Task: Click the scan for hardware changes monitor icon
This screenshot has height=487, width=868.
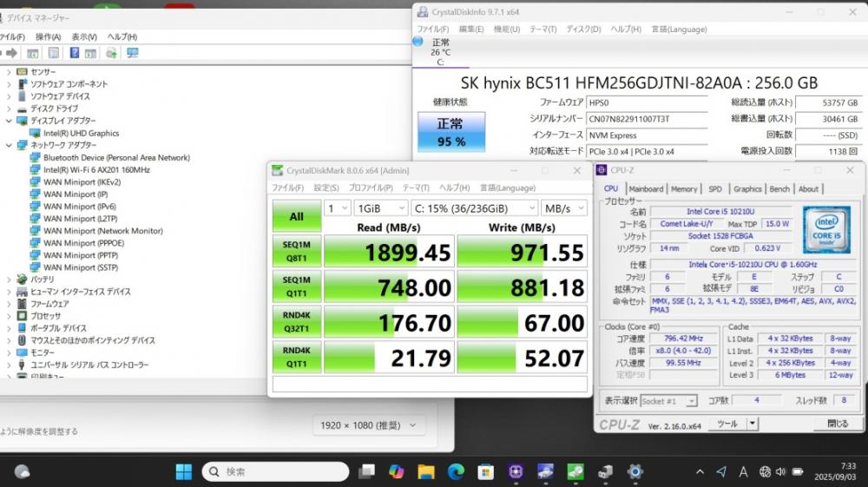Action: pyautogui.click(x=132, y=53)
